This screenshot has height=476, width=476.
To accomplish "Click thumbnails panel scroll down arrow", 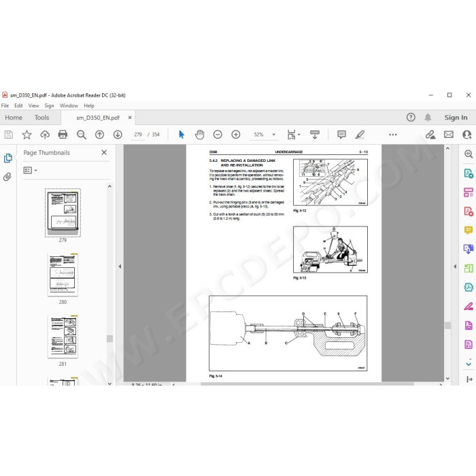I will 110,384.
